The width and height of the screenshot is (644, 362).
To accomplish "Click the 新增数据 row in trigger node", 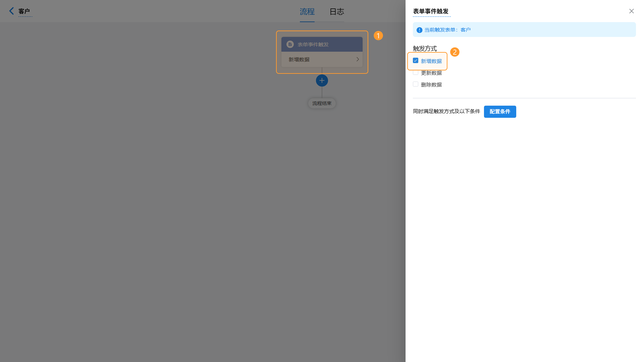I will pos(322,60).
